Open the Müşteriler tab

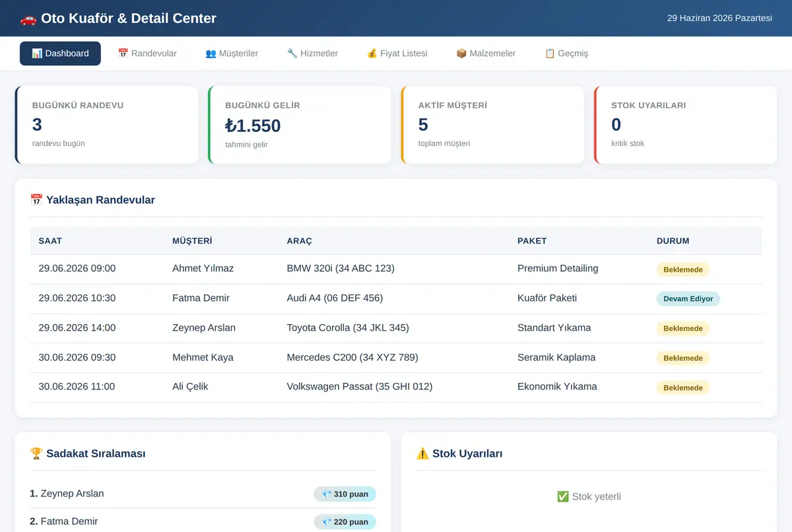(x=232, y=53)
